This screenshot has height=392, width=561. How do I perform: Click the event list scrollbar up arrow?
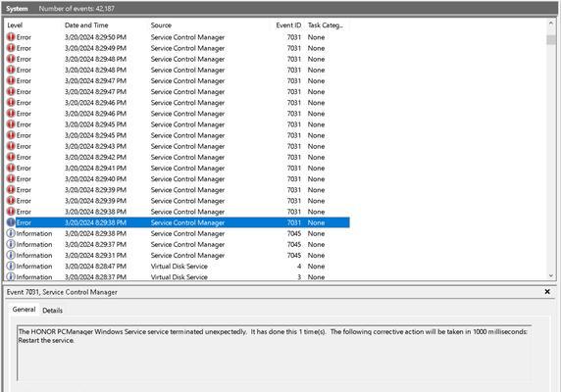coord(551,24)
